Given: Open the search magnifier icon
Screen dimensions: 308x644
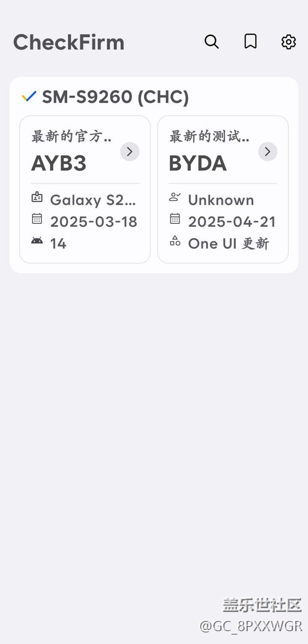Looking at the screenshot, I should [211, 42].
